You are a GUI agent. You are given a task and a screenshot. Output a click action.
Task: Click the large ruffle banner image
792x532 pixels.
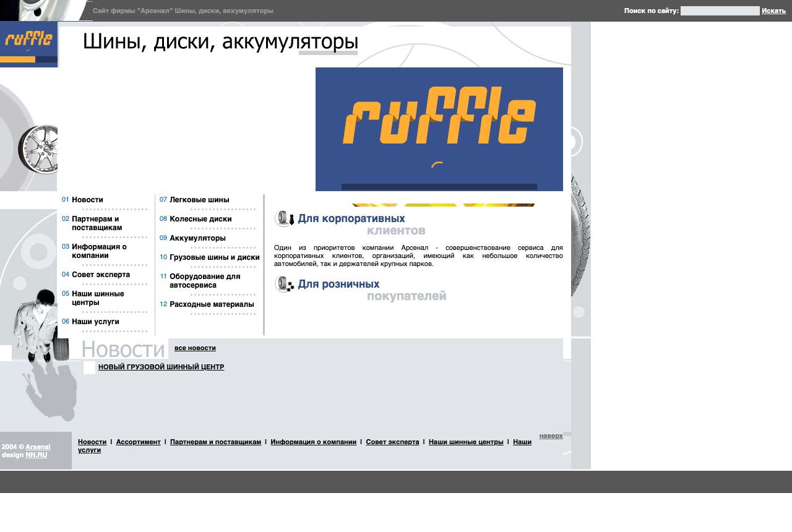click(439, 129)
